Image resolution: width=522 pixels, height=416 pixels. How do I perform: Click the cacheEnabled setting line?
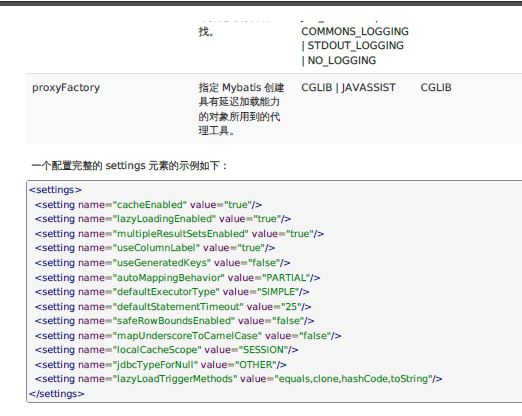click(x=148, y=204)
